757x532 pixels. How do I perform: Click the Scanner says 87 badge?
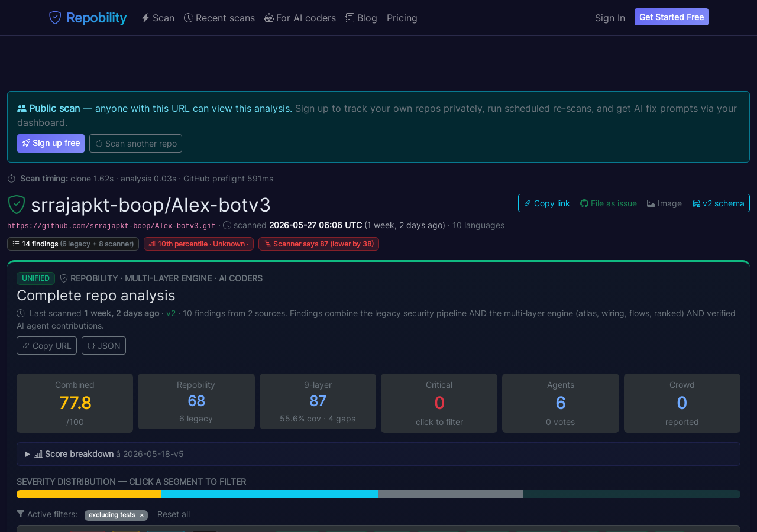coord(319,244)
